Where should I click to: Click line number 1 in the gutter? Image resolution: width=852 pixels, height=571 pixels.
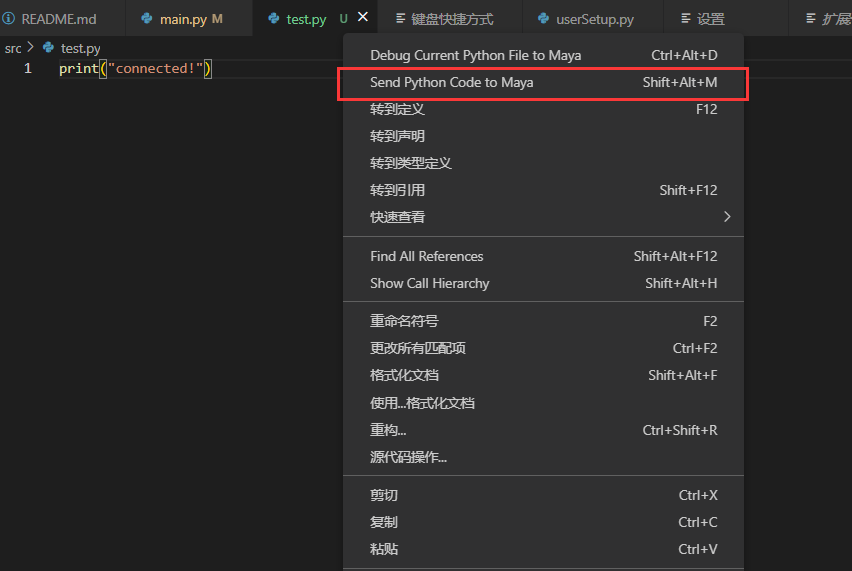28,68
